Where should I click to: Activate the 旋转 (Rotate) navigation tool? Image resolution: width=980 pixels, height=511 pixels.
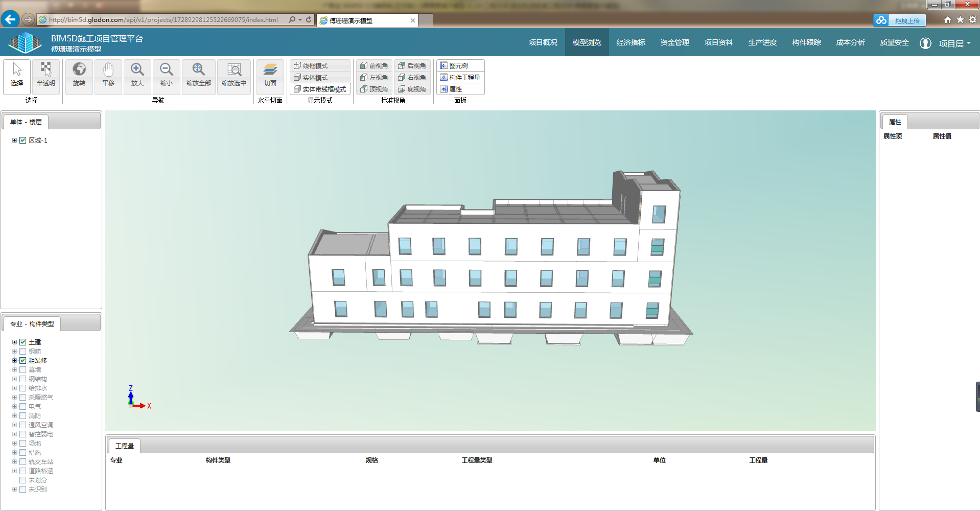pos(79,76)
